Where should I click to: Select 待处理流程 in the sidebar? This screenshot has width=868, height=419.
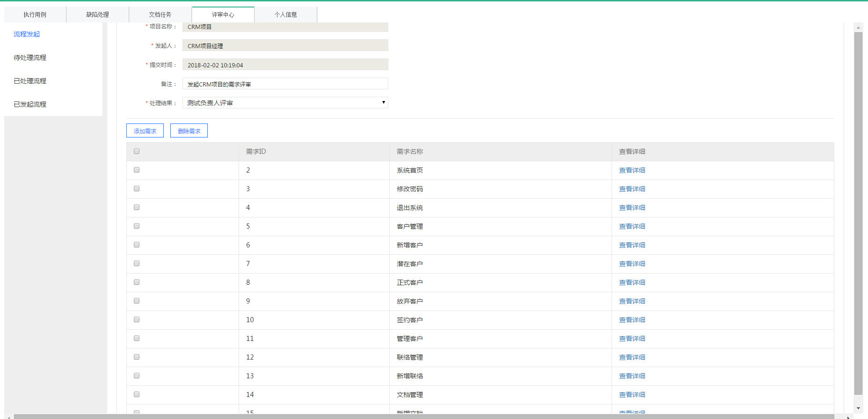pyautogui.click(x=30, y=58)
